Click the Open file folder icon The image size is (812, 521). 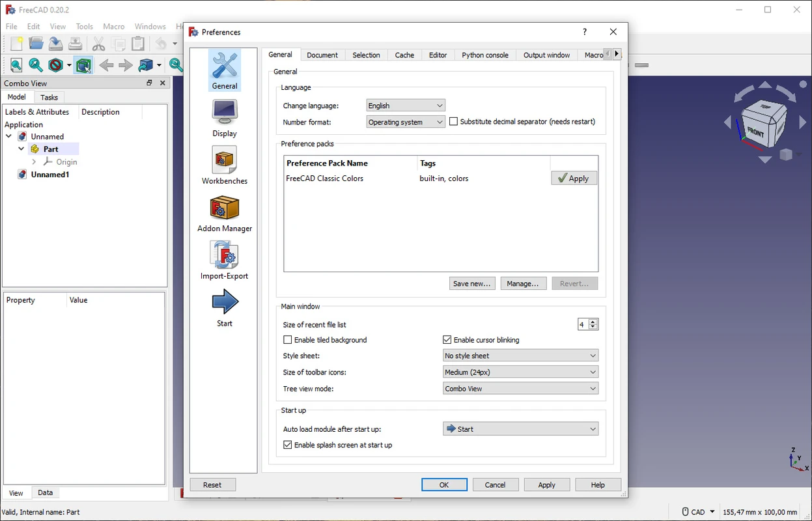(36, 44)
